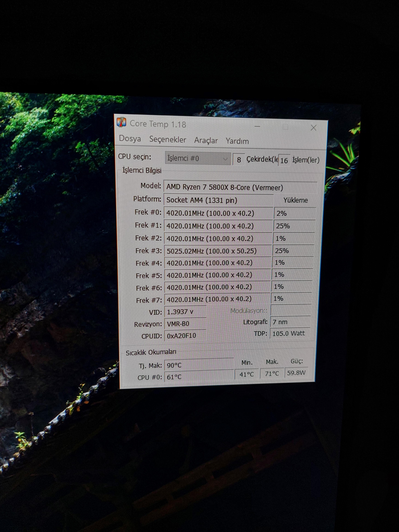
Task: Click Frek #0 frequency value
Action: point(218,213)
